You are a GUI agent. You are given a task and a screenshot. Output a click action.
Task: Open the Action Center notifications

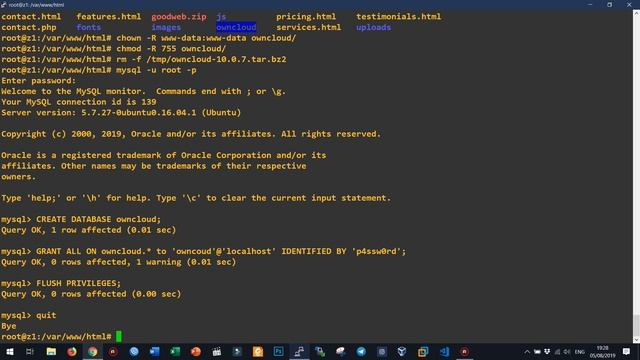tap(627, 351)
